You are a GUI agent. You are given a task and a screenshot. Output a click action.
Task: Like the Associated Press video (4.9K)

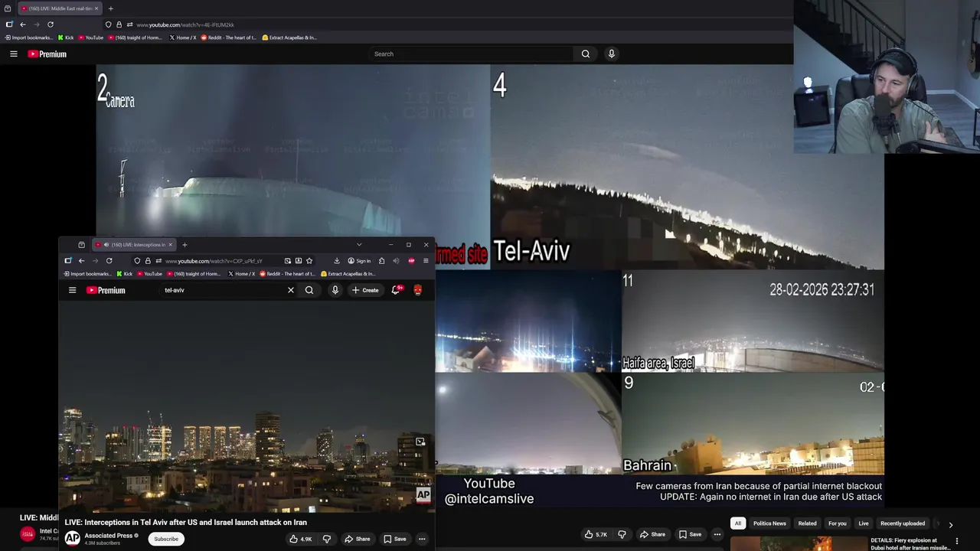click(x=300, y=539)
